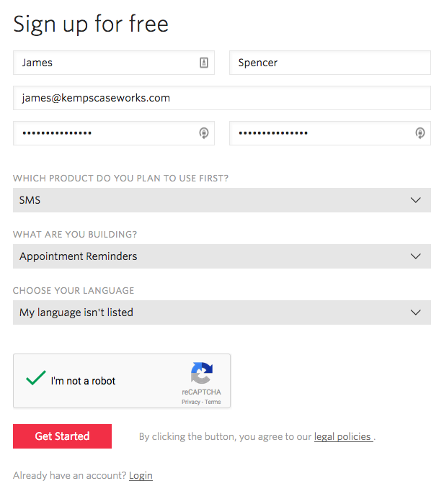This screenshot has width=444, height=504.
Task: Expand the Appointment Reminders dropdown
Action: (221, 256)
